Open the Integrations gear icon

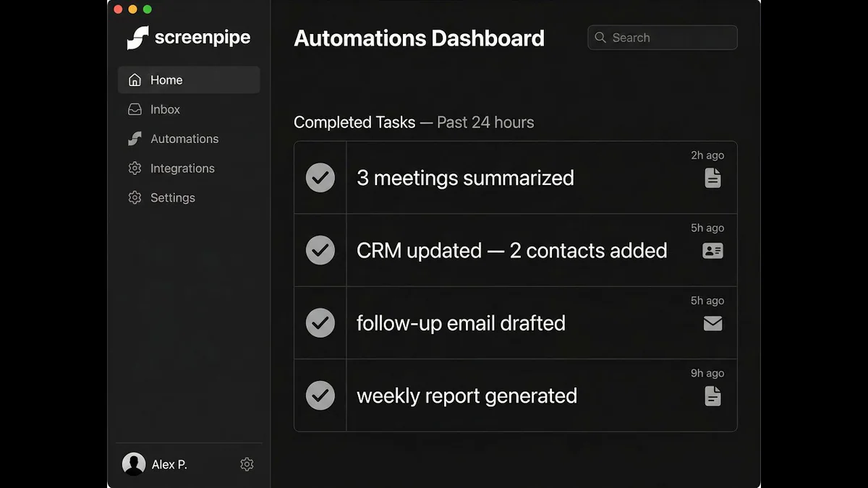click(x=134, y=168)
